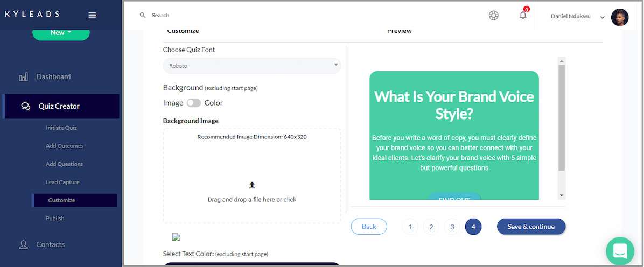Open the notifications bell
Screen dimensions: 644x267
tap(523, 15)
